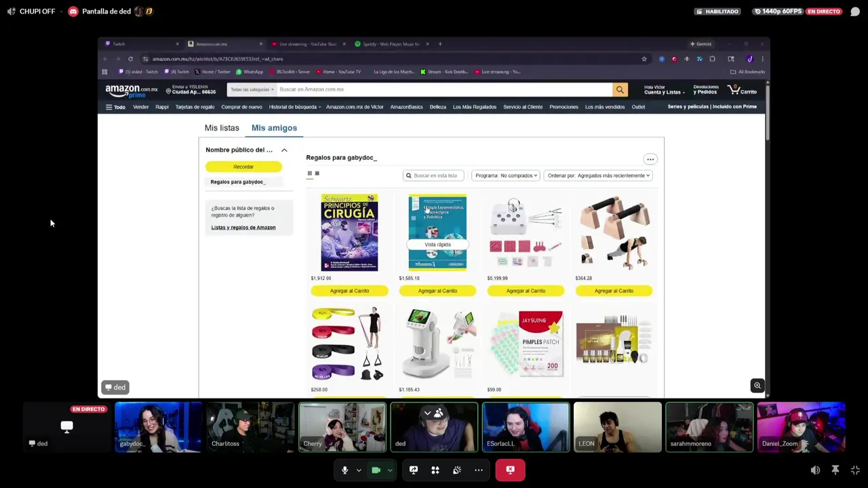This screenshot has width=868, height=488.
Task: Select sarahmmoreno video tile
Action: click(x=709, y=427)
